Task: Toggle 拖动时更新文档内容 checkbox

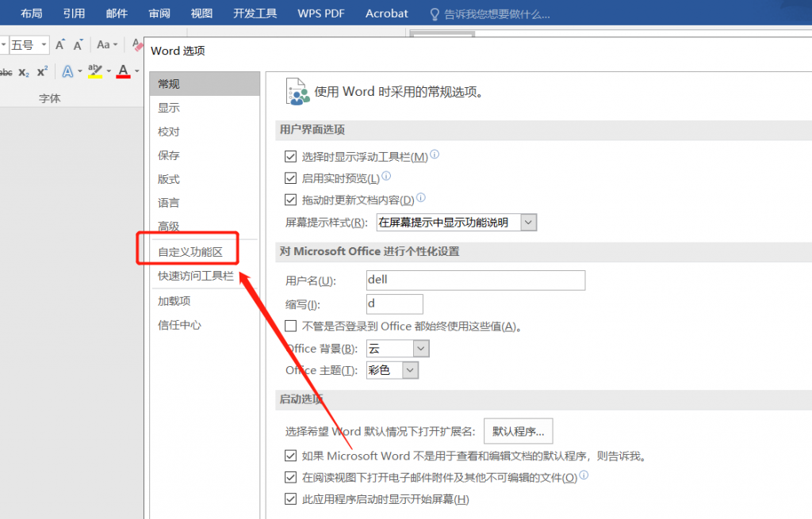Action: coord(290,200)
